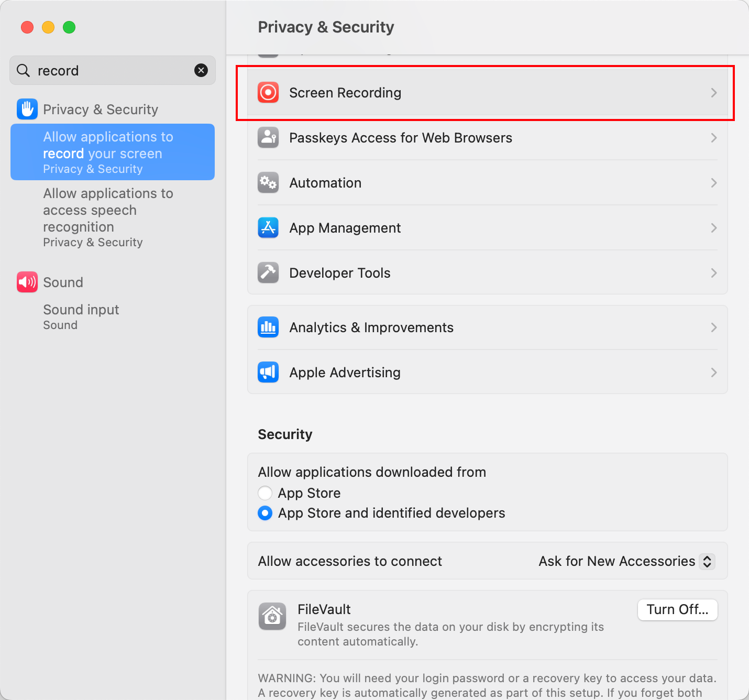Select App Store and identified developers option
Viewport: 749px width, 700px height.
click(x=265, y=513)
